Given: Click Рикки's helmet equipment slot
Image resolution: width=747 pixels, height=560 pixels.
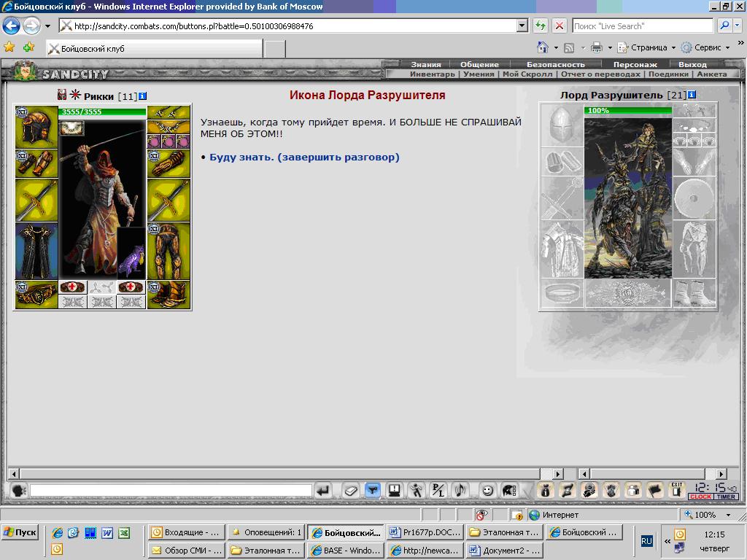Looking at the screenshot, I should (36, 127).
